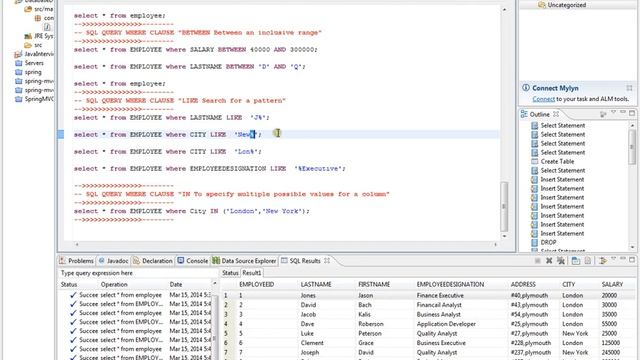The height and width of the screenshot is (360, 640).
Task: Open SQL Results view menu triangle
Action: [613, 260]
